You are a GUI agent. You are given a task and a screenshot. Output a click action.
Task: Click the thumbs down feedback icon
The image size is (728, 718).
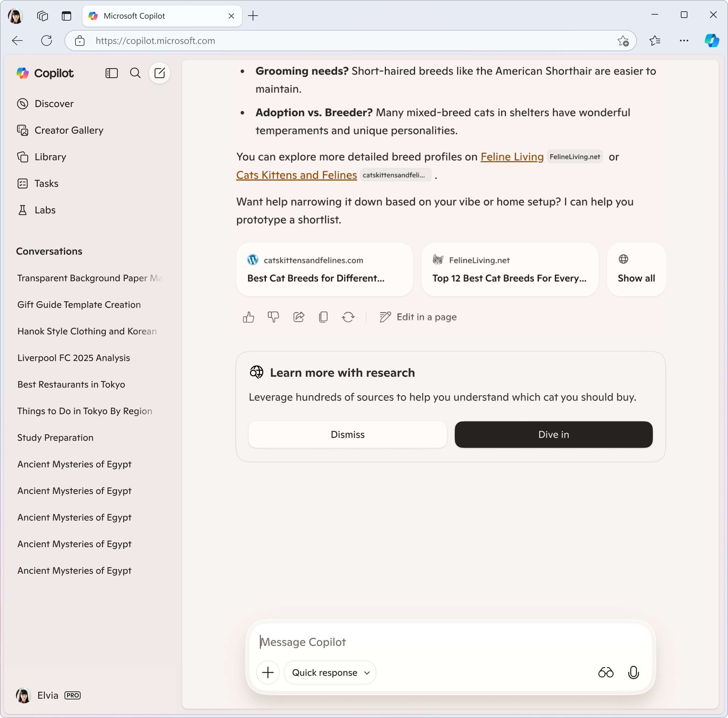(273, 317)
